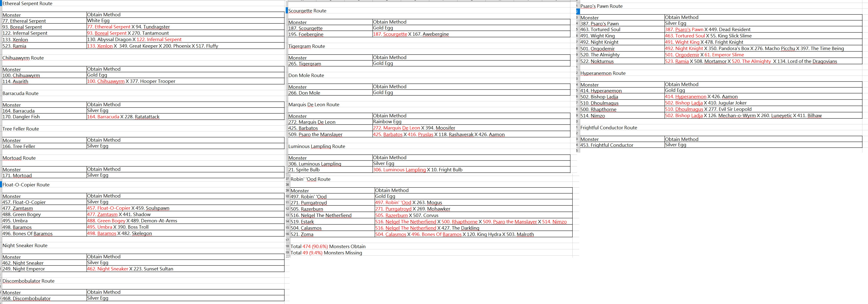This screenshot has height=304, width=868.
Task: Click the 509. Psaro the Manslayer cell
Action: click(x=315, y=135)
